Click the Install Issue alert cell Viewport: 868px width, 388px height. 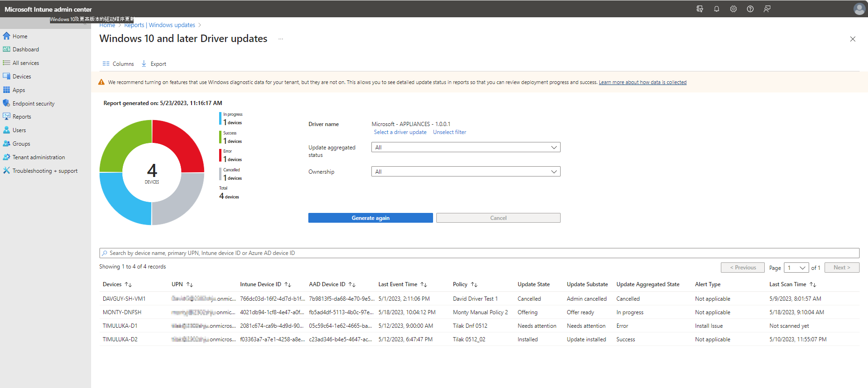[x=709, y=326]
